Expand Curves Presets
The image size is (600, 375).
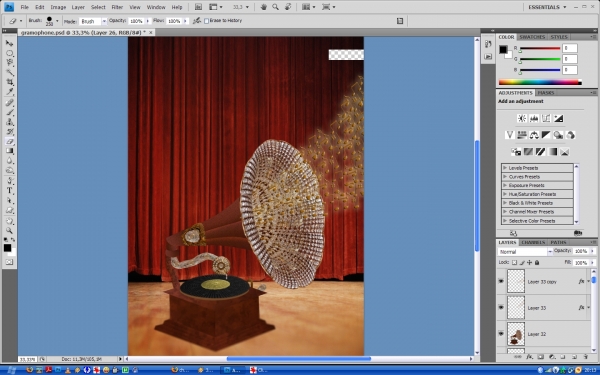pyautogui.click(x=505, y=176)
